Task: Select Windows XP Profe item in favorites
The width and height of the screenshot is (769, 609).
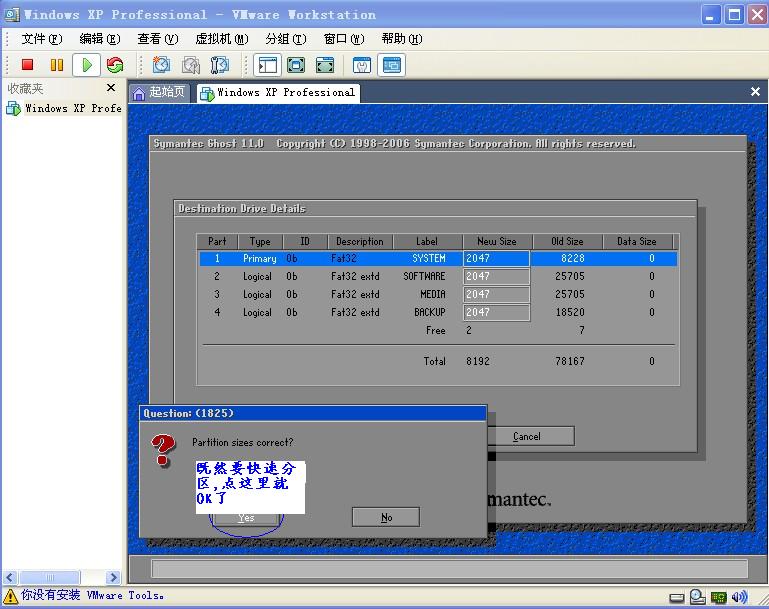Action: (64, 108)
